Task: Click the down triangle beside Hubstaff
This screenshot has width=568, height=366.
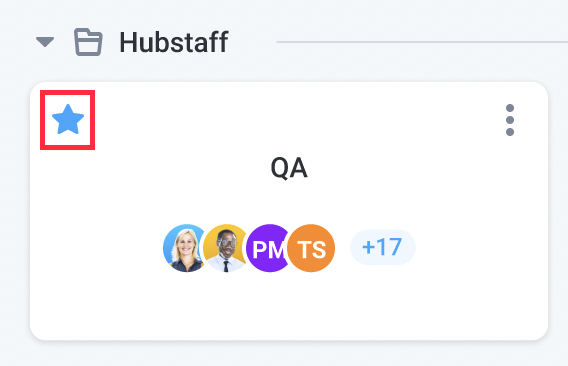Action: [x=45, y=42]
